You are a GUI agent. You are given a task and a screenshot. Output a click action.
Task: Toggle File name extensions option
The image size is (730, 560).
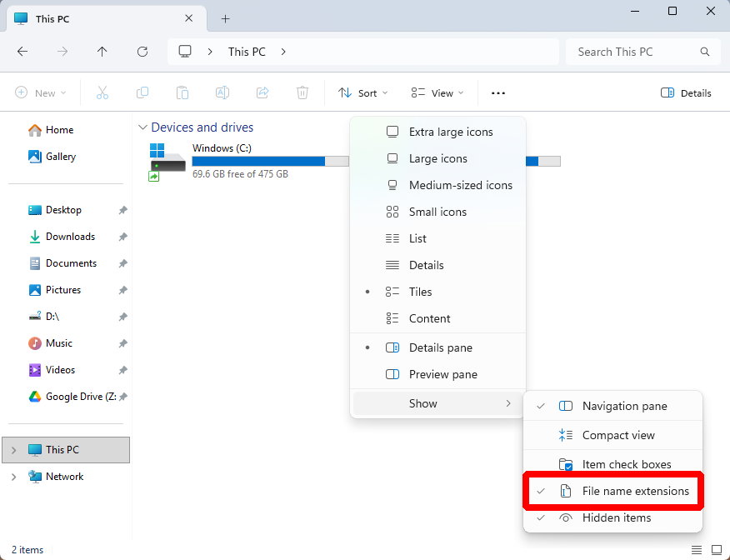click(635, 491)
